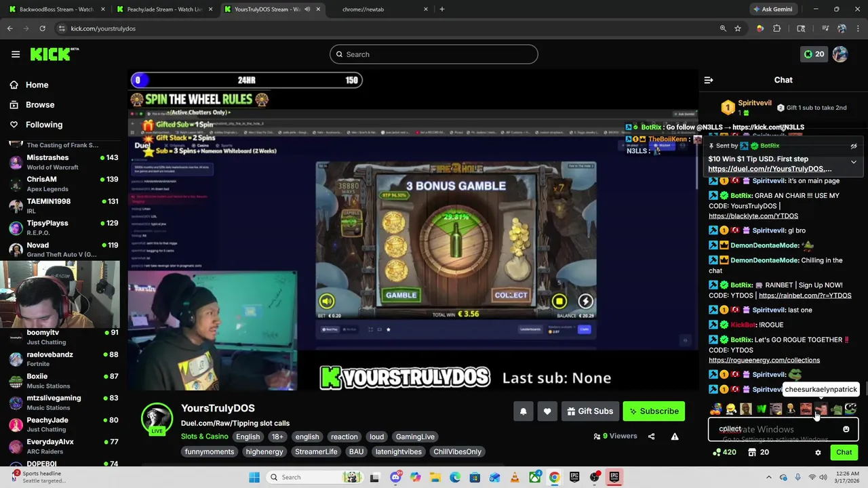Screen dimensions: 868x488
Task: Click the taskbar volume icon
Action: coord(823,477)
